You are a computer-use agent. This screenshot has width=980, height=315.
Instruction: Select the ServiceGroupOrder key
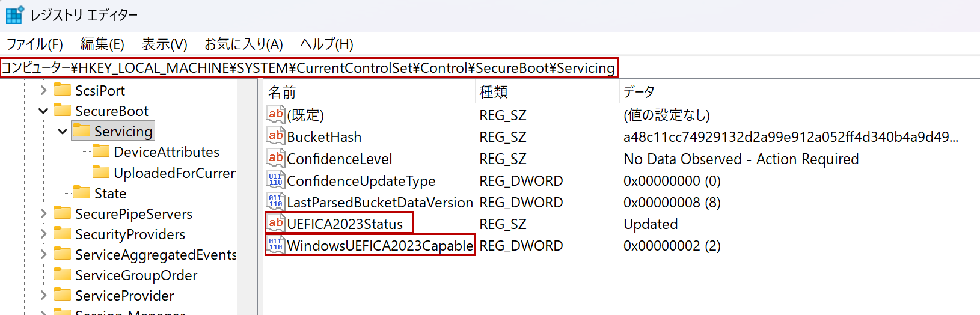tap(136, 275)
